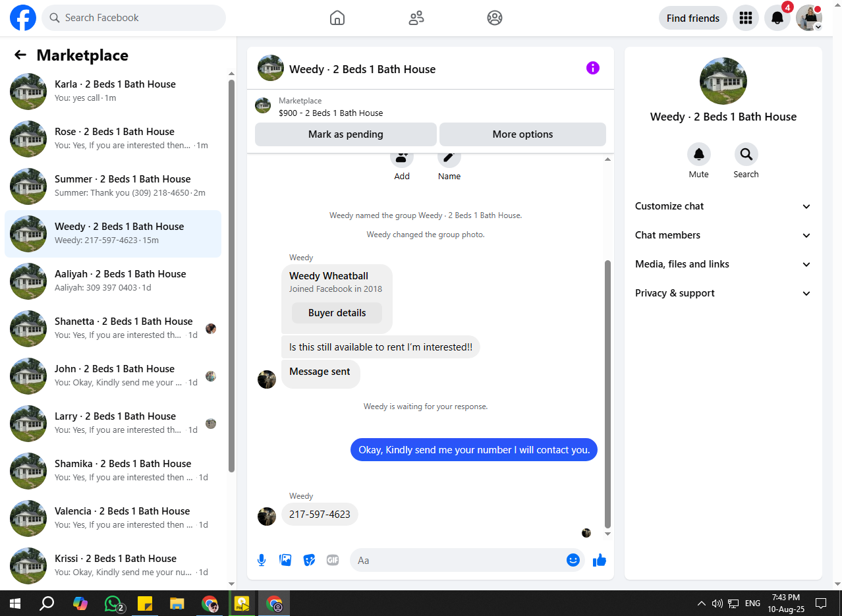
Task: Click the Facebook logo icon
Action: (23, 18)
